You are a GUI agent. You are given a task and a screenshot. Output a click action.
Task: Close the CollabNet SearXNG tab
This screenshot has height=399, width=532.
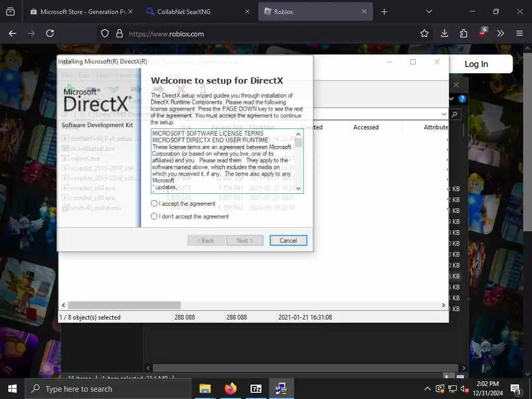click(247, 11)
